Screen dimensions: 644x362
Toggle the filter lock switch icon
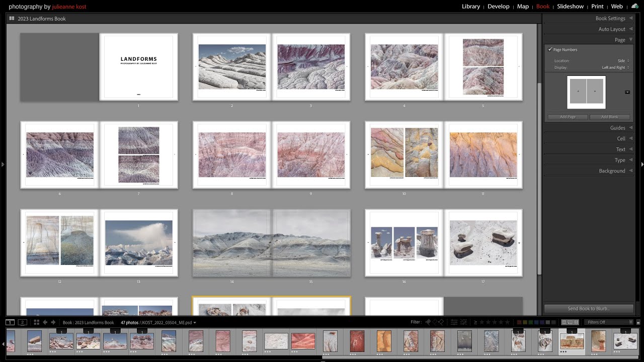tap(638, 322)
